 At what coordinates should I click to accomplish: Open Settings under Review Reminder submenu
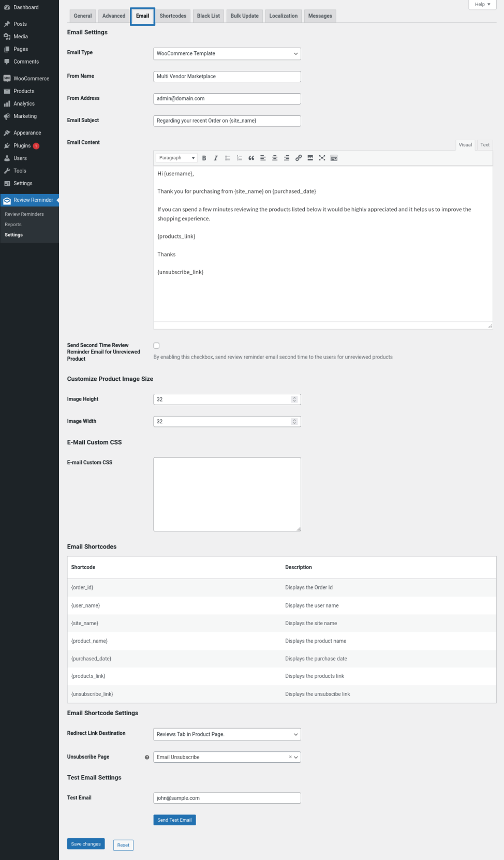(x=14, y=235)
